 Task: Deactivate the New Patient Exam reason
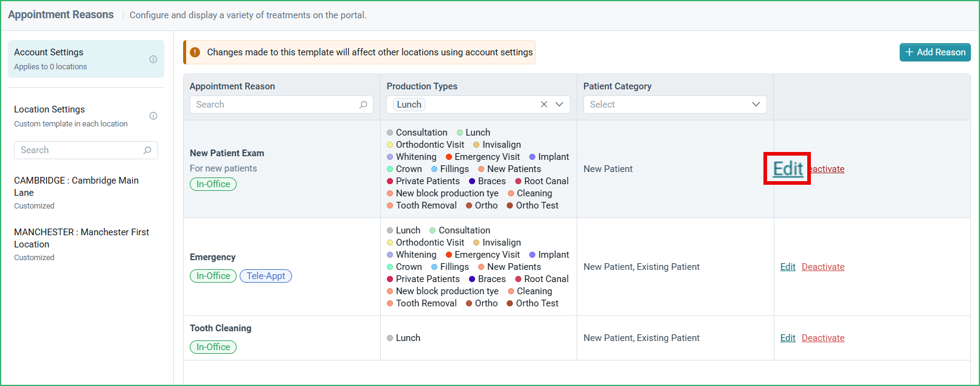click(827, 169)
